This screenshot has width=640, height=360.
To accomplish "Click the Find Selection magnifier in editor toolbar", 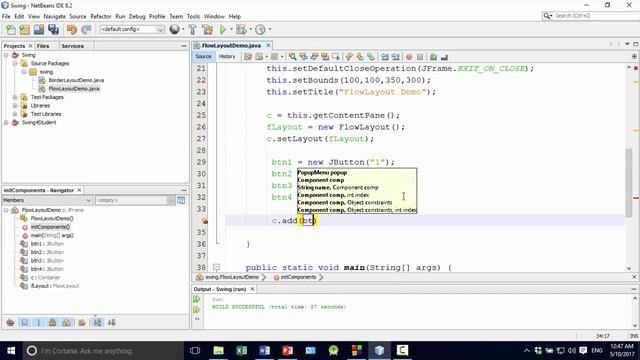I will [292, 57].
